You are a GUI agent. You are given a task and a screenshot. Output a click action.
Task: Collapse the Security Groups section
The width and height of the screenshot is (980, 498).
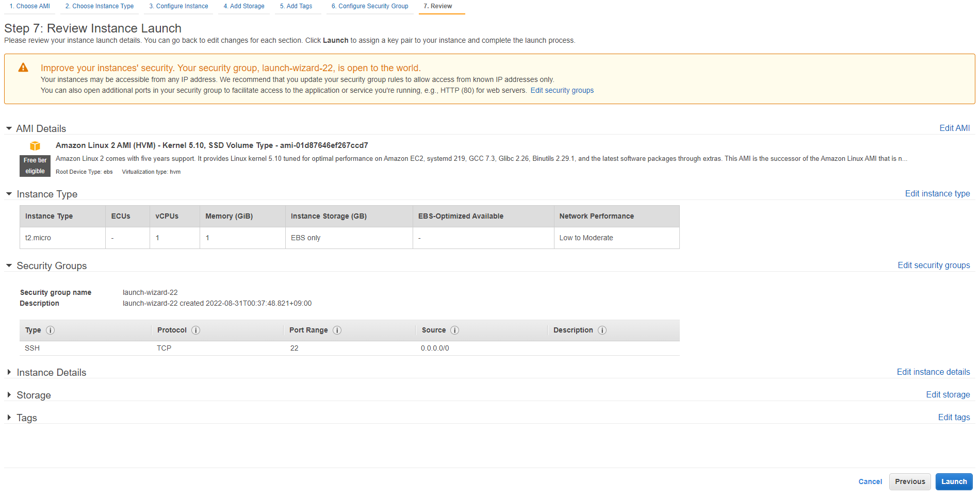(9, 265)
